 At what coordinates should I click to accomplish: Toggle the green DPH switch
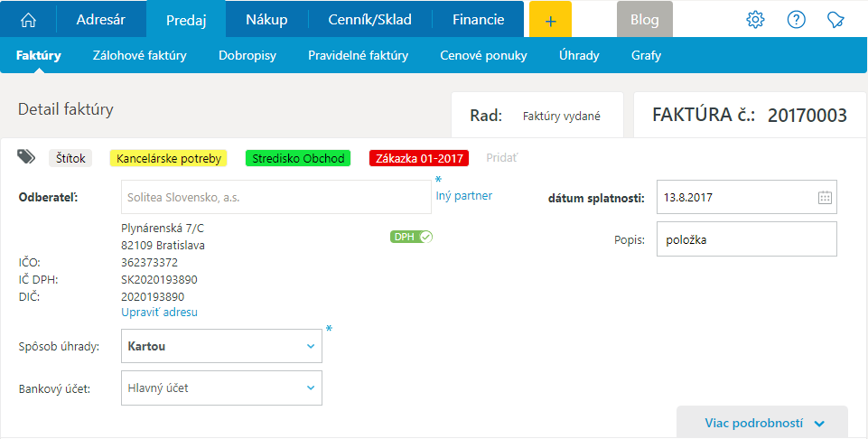(x=412, y=237)
